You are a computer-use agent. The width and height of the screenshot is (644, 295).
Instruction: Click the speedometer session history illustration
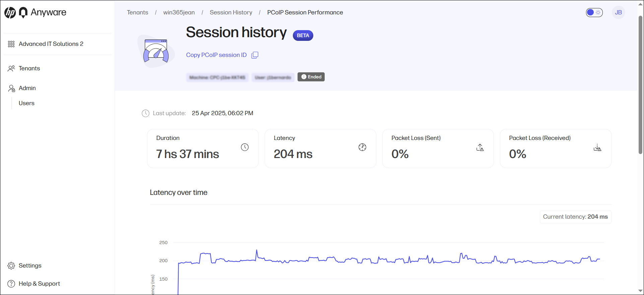click(156, 51)
